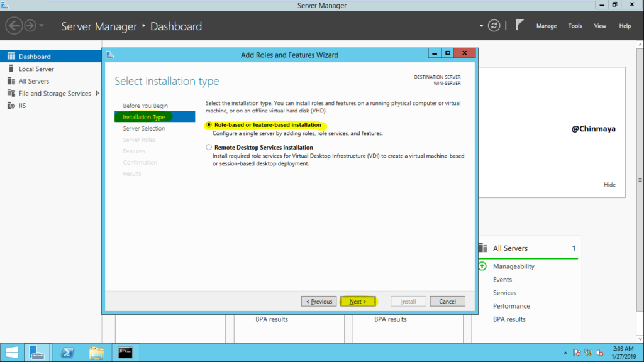Click the back navigation arrow in Server Manager
Screen dimensions: 644x362
14,25
